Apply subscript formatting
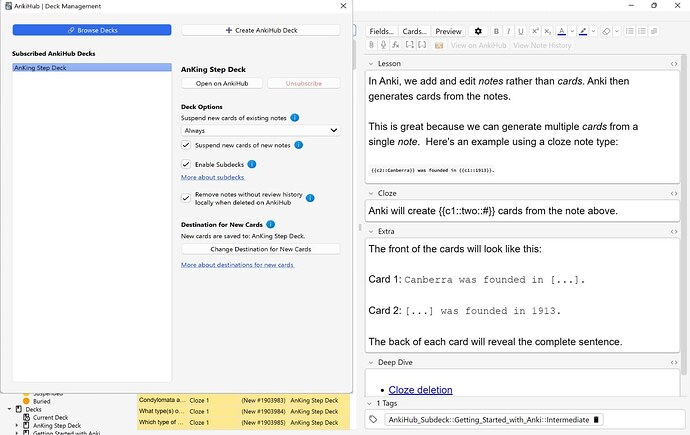 coord(547,31)
